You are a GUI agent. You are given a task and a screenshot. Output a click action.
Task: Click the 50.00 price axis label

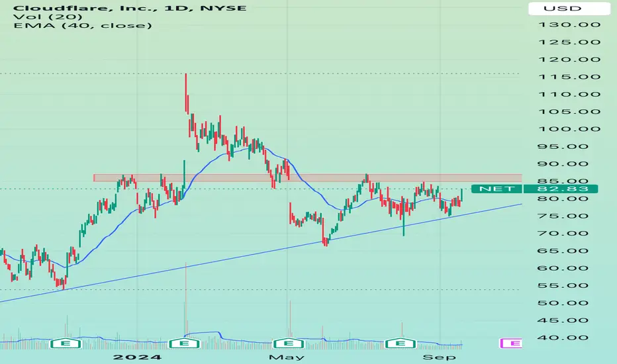[x=563, y=303]
